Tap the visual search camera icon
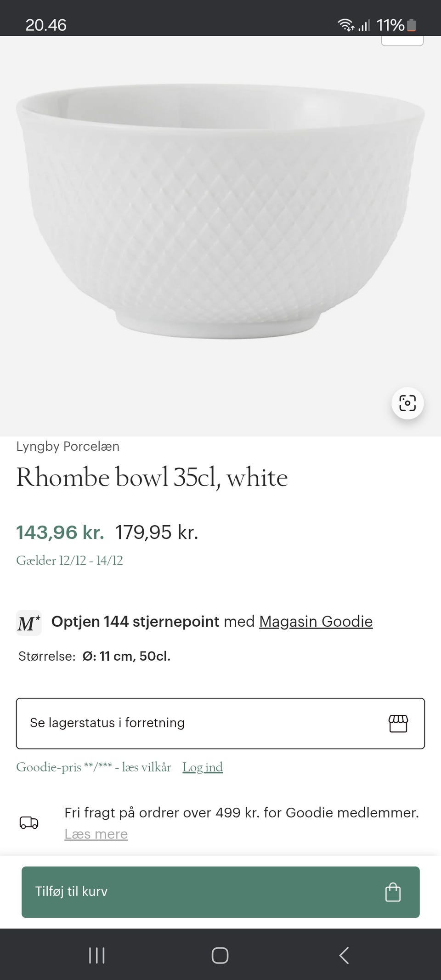 pyautogui.click(x=407, y=403)
